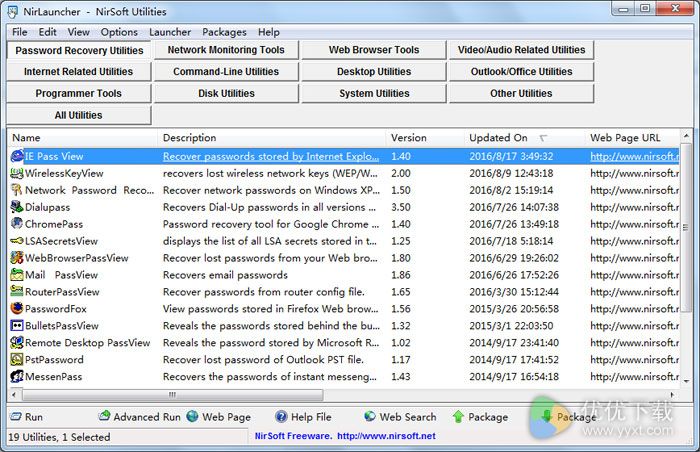Show Disk Utilities category
This screenshot has height=452, width=700.
pyautogui.click(x=226, y=93)
